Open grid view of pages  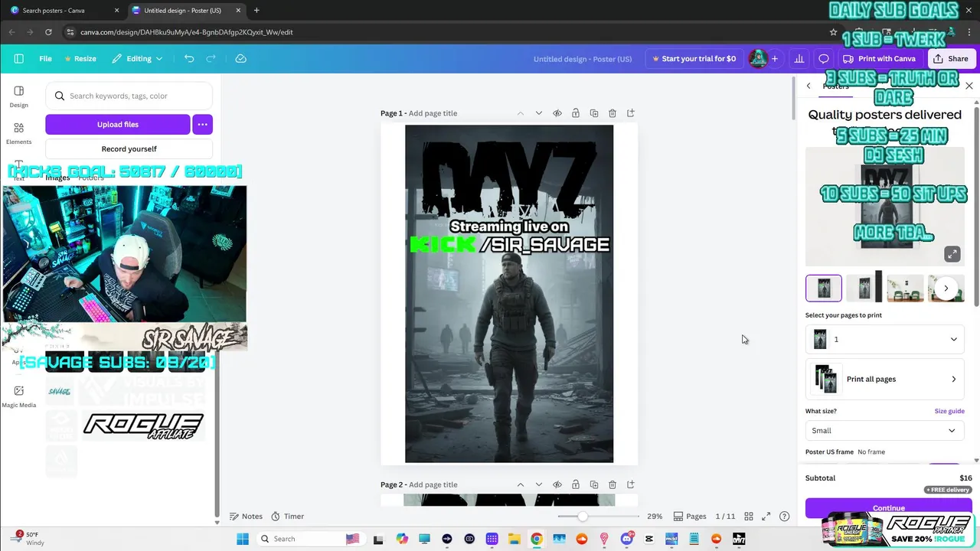(x=749, y=517)
